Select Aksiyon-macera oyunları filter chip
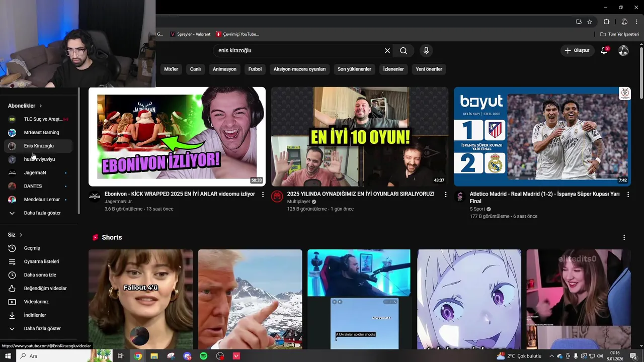Screen dimensions: 644x362 click(299, 69)
